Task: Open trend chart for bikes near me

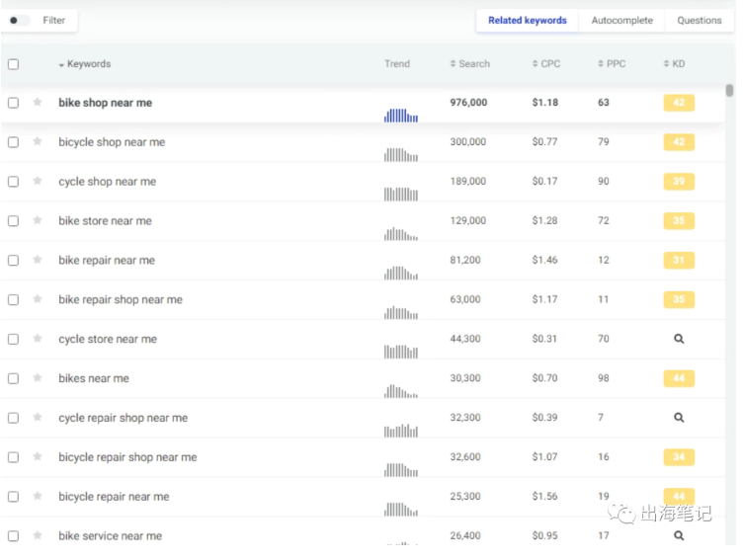Action: (x=401, y=390)
